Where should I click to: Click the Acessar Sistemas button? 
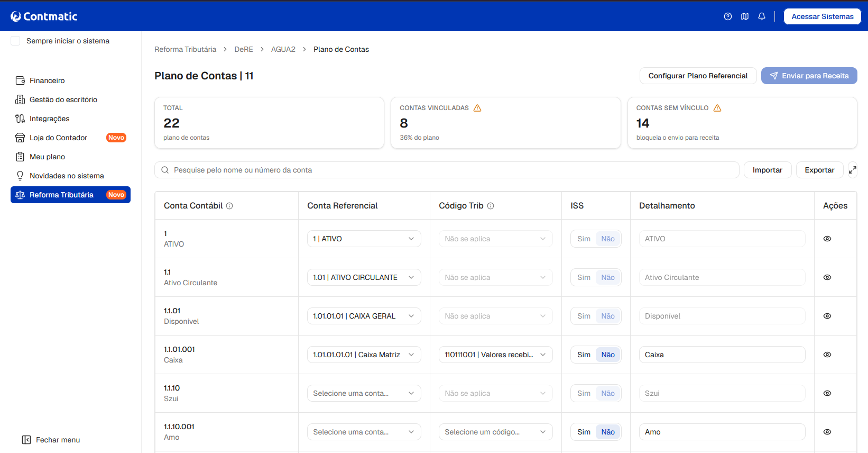(x=822, y=16)
